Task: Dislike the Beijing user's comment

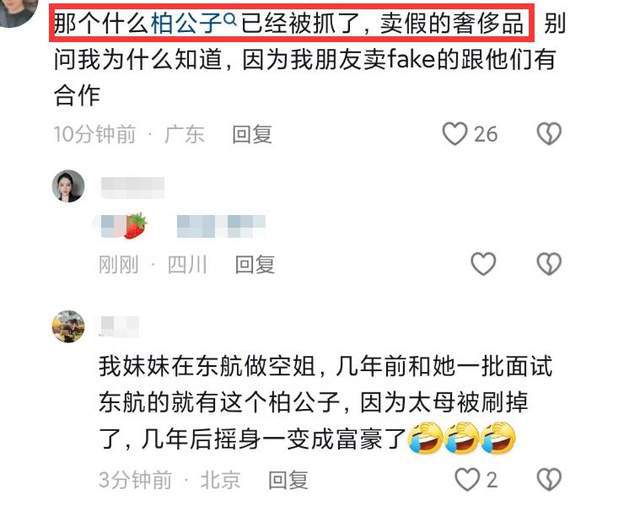Action: [x=549, y=479]
